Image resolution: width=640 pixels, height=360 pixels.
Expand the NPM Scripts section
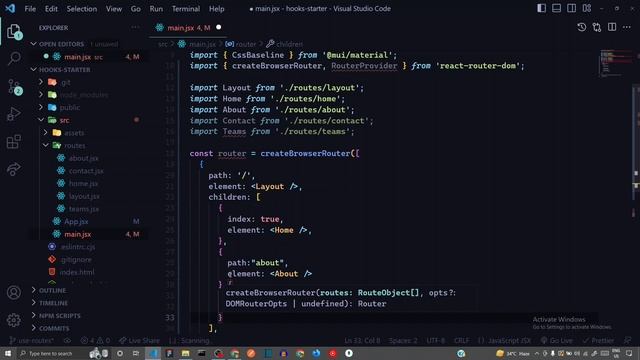(60, 316)
